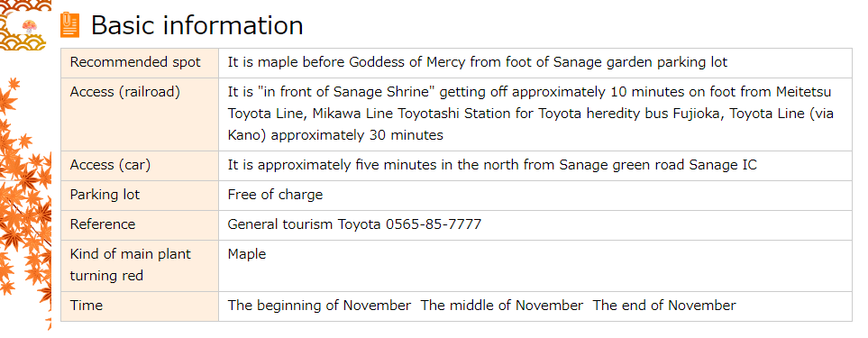Click phone number 0565-85-7777

coord(434,224)
